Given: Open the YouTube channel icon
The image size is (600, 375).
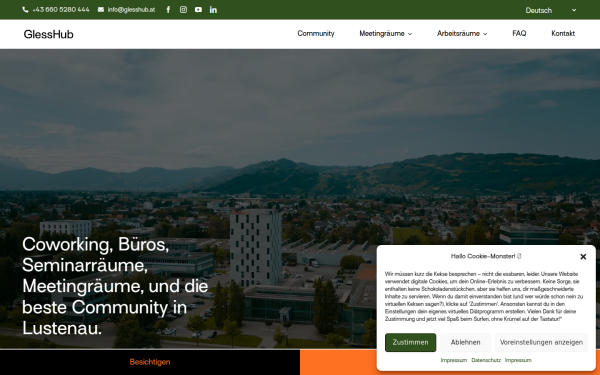Looking at the screenshot, I should (x=198, y=10).
